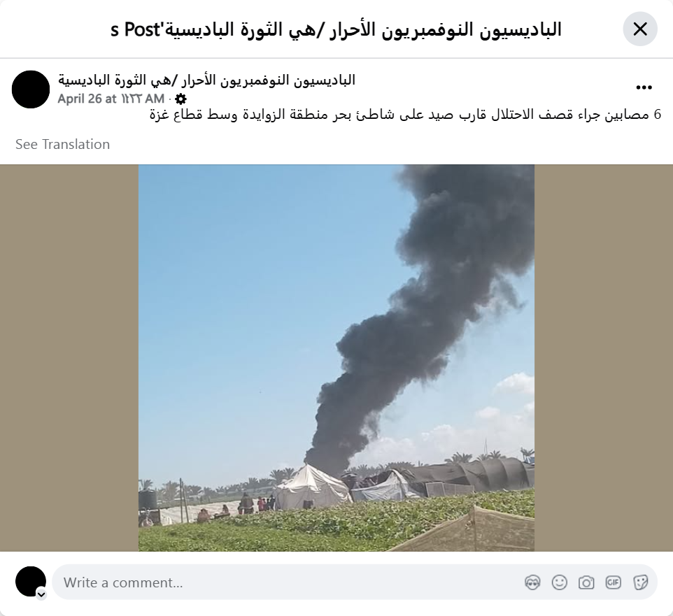Screen dimensions: 673x616
Task: Insert an emoji via smiley icon
Action: point(559,582)
